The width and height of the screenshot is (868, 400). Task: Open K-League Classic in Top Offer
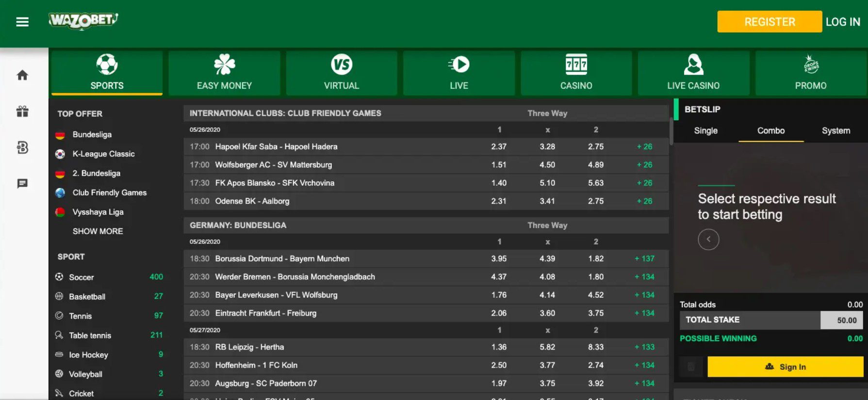pos(103,154)
